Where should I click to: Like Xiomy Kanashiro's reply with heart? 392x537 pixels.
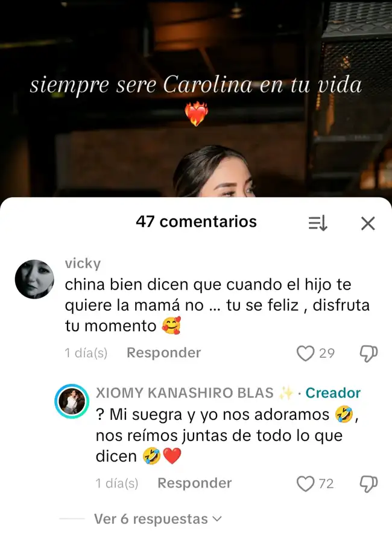[305, 483]
